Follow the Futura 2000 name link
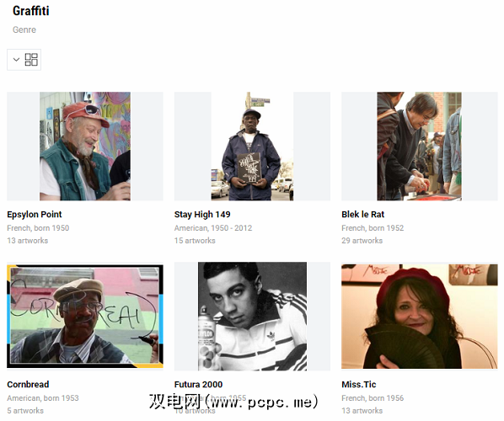This screenshot has height=421, width=504. 198,385
